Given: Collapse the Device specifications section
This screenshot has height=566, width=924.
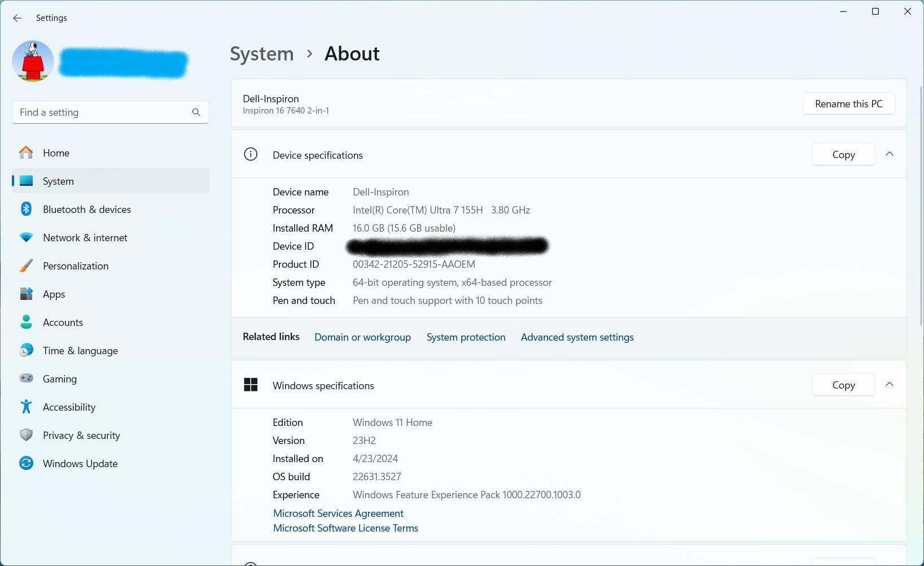Looking at the screenshot, I should click(890, 154).
